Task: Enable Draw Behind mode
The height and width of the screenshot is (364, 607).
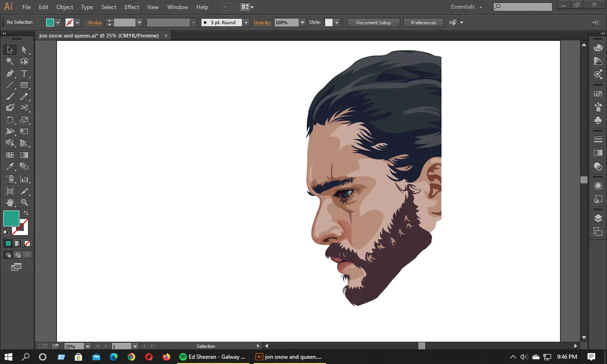Action: coord(18,255)
